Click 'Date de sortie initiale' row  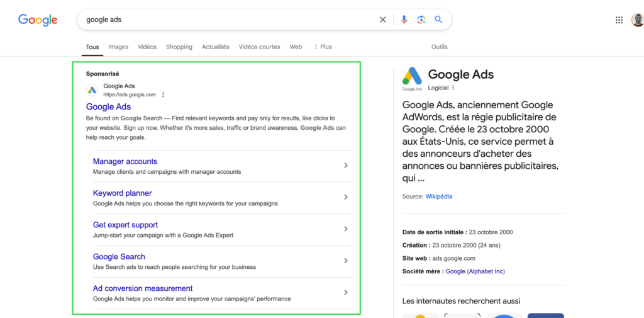(458, 232)
